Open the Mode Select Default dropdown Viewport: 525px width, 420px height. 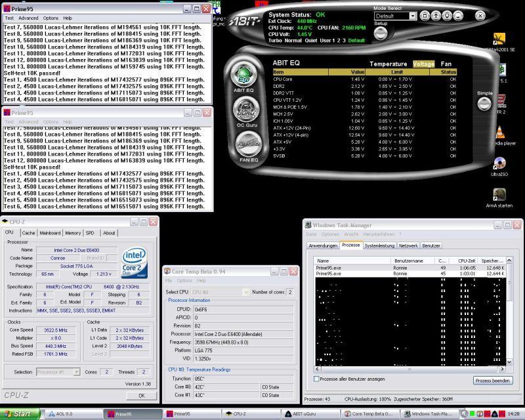413,16
